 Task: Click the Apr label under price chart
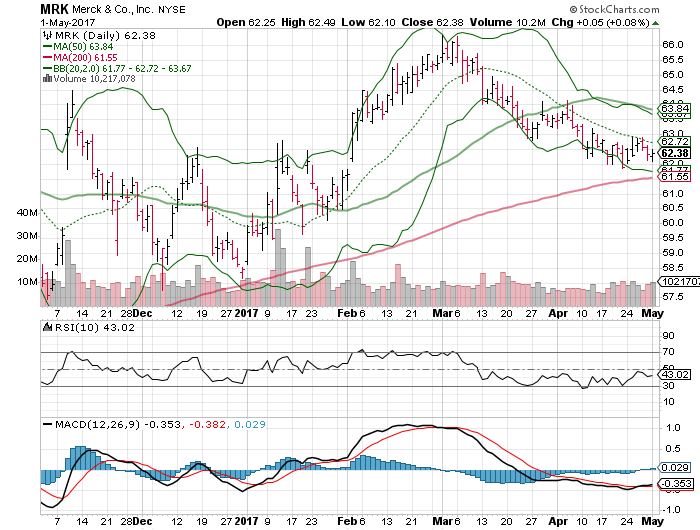(558, 313)
